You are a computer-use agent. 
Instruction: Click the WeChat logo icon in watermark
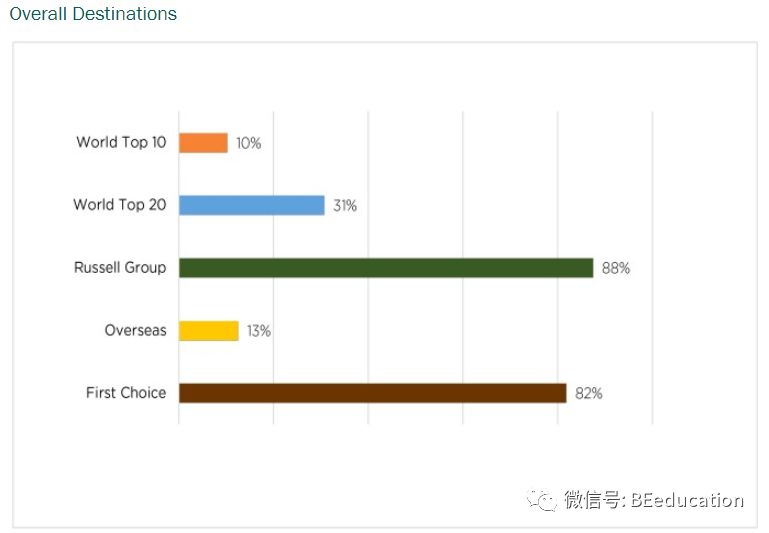click(542, 500)
